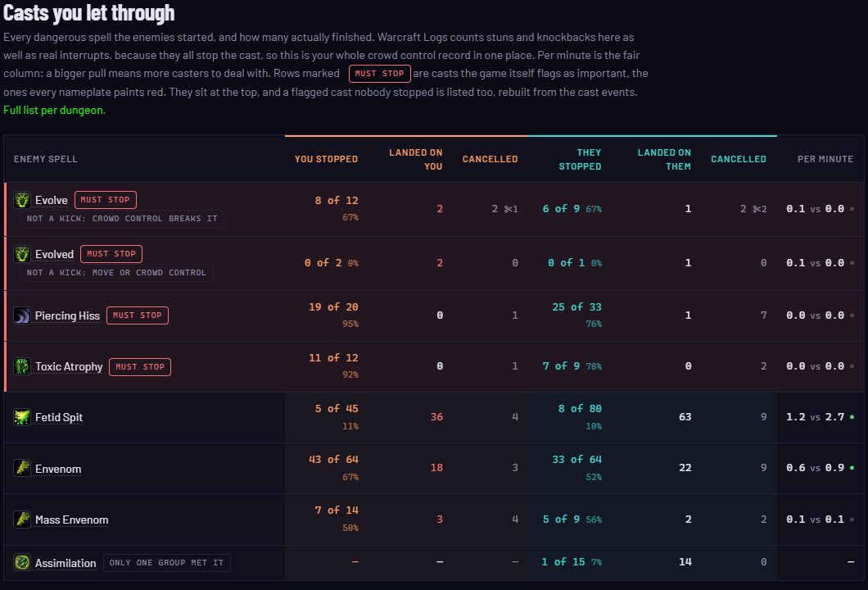Open the Evolve spell link
The height and width of the screenshot is (590, 868).
coord(52,200)
